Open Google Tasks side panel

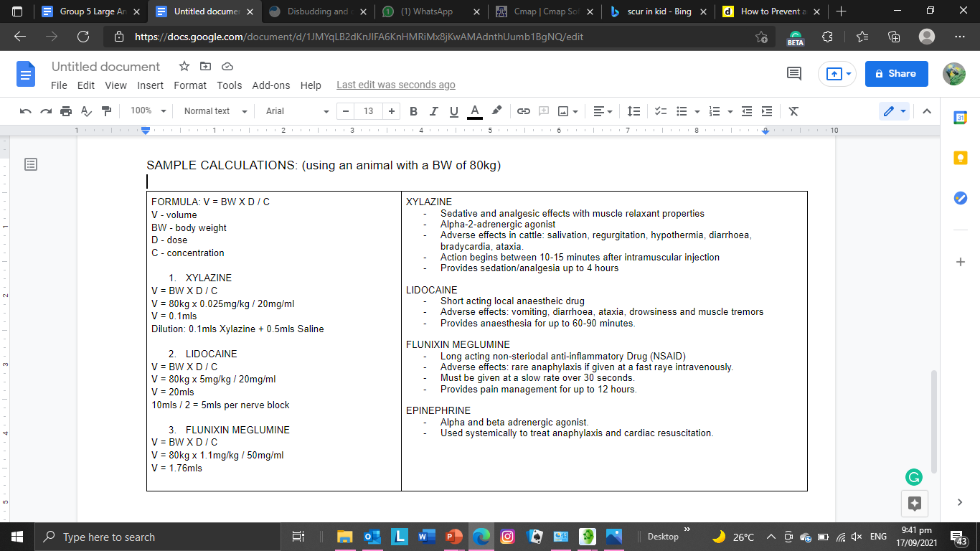pos(961,198)
